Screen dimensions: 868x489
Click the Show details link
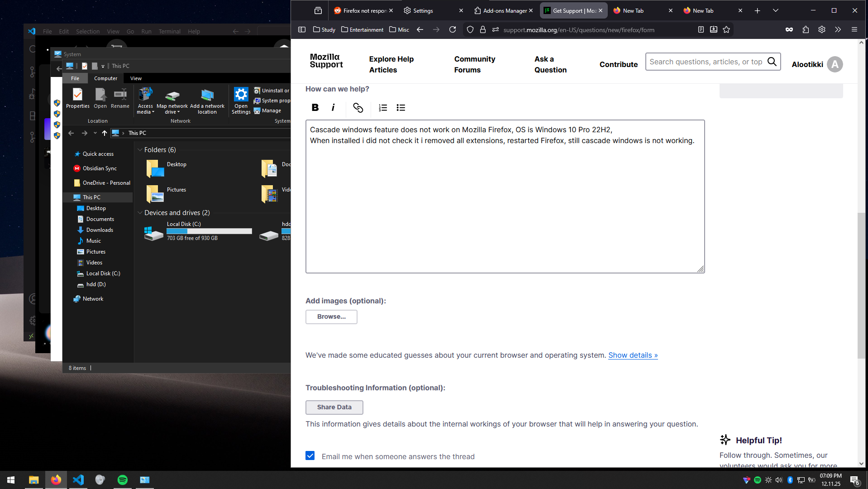tap(633, 355)
